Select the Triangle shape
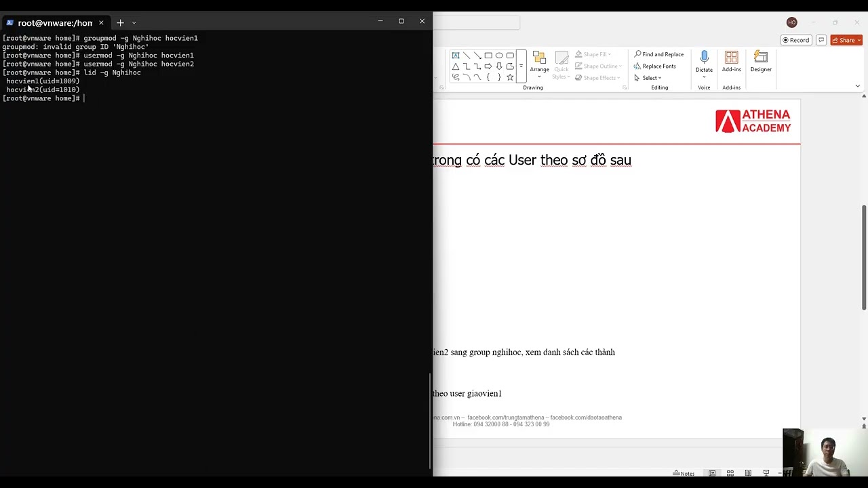 click(456, 66)
